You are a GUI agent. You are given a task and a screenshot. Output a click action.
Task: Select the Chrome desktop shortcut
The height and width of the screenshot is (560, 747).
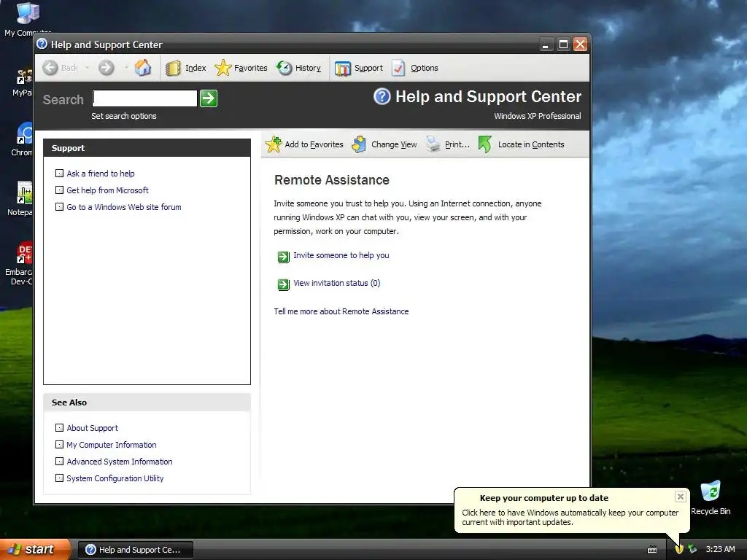[x=22, y=139]
